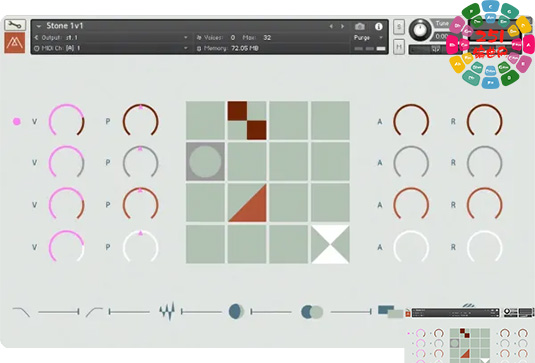Click the third-row V volume knob
The width and height of the screenshot is (535, 363).
[x=67, y=204]
